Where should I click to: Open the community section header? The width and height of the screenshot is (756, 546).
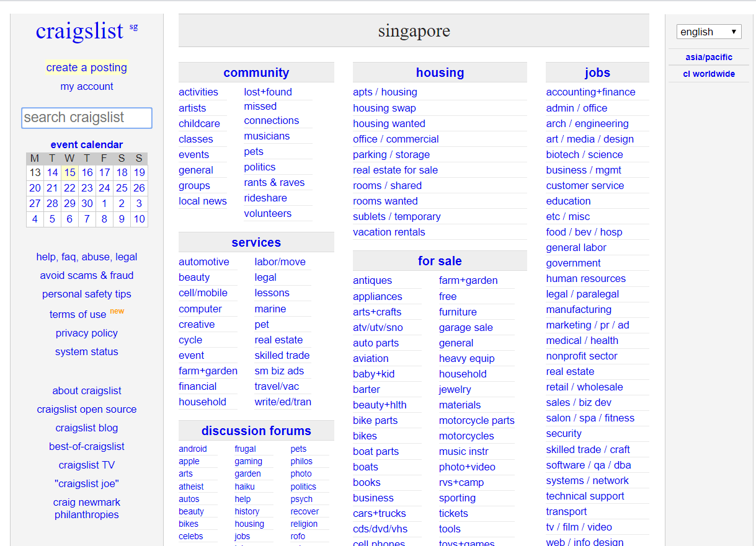(256, 73)
